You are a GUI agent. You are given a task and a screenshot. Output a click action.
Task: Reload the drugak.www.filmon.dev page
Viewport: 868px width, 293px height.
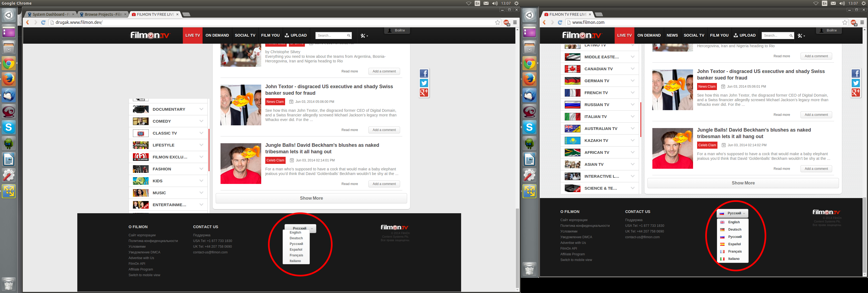click(43, 22)
